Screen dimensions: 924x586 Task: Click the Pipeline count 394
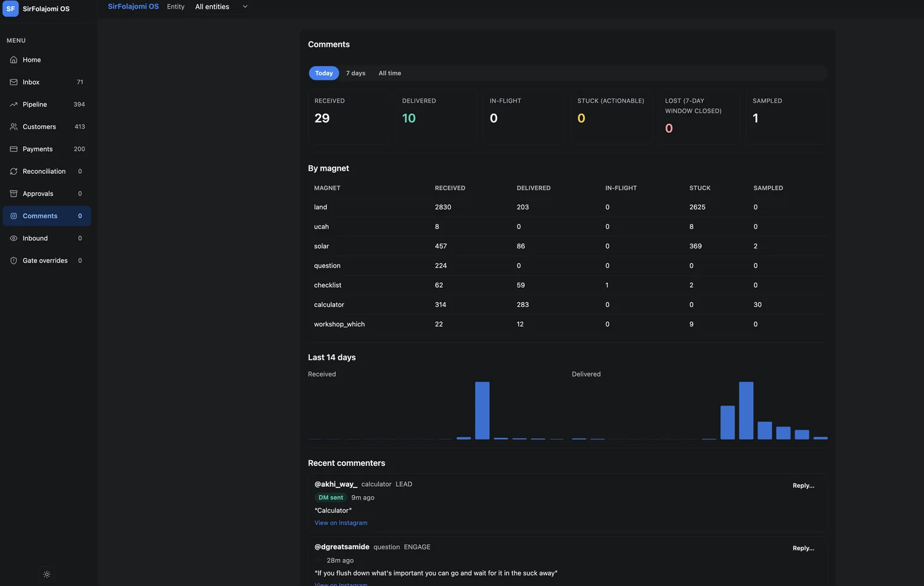[x=79, y=104]
